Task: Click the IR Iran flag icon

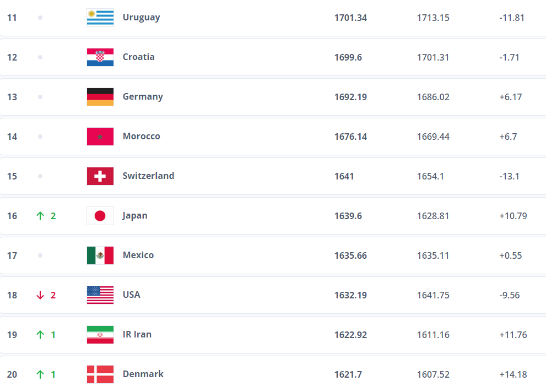Action: coord(100,335)
